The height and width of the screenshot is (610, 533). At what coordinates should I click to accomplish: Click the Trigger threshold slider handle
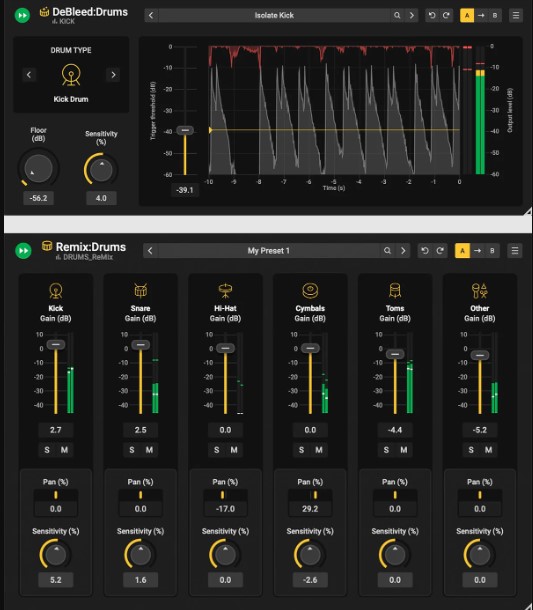pyautogui.click(x=185, y=130)
